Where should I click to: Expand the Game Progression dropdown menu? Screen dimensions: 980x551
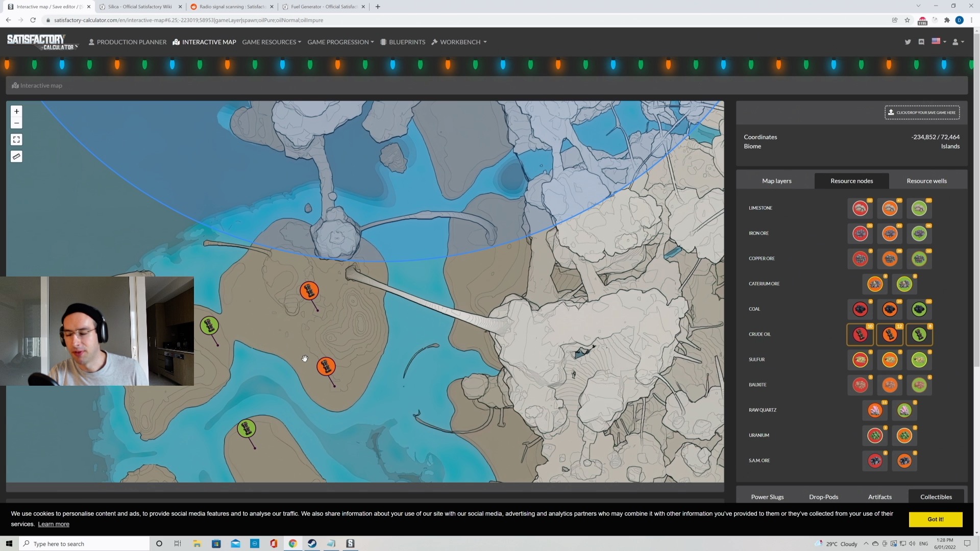340,42
